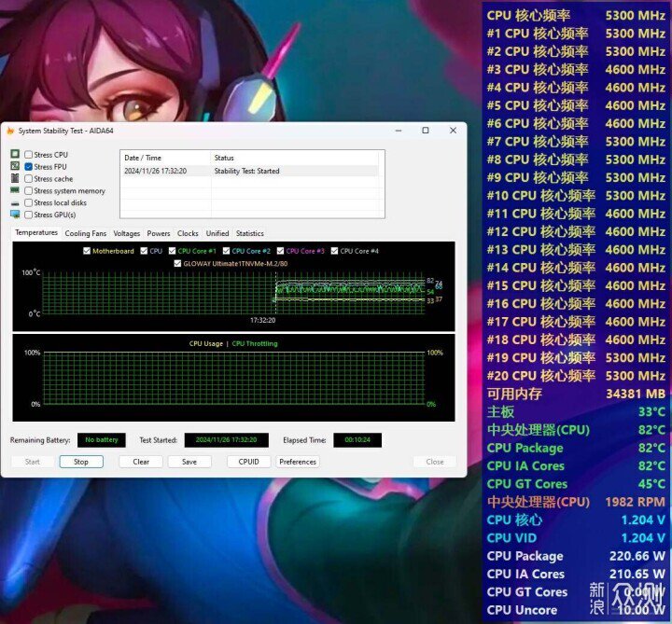
Task: Click the Elapsed Time 00:10:24 field
Action: [x=357, y=440]
